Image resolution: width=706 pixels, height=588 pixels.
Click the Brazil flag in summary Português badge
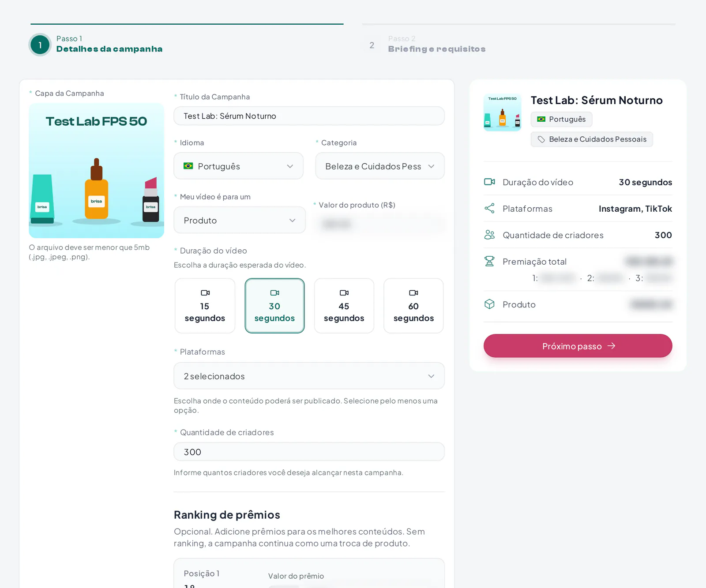tap(541, 119)
